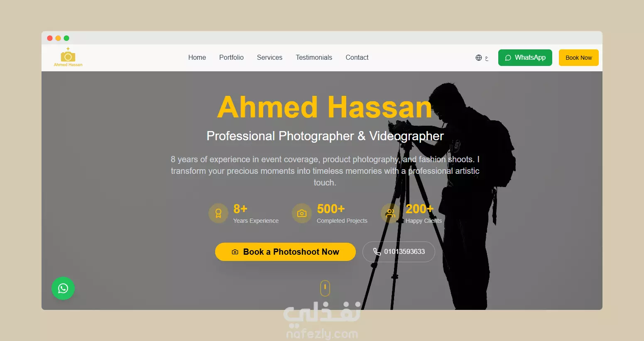The width and height of the screenshot is (644, 341).
Task: Click Book a Photoshoot Now
Action: point(285,252)
